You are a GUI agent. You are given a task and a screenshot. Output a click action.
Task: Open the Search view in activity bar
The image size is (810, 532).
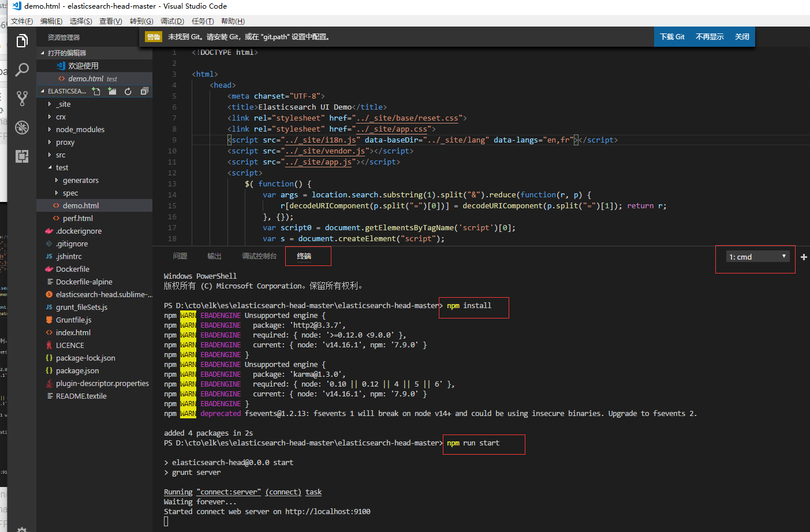[x=22, y=70]
